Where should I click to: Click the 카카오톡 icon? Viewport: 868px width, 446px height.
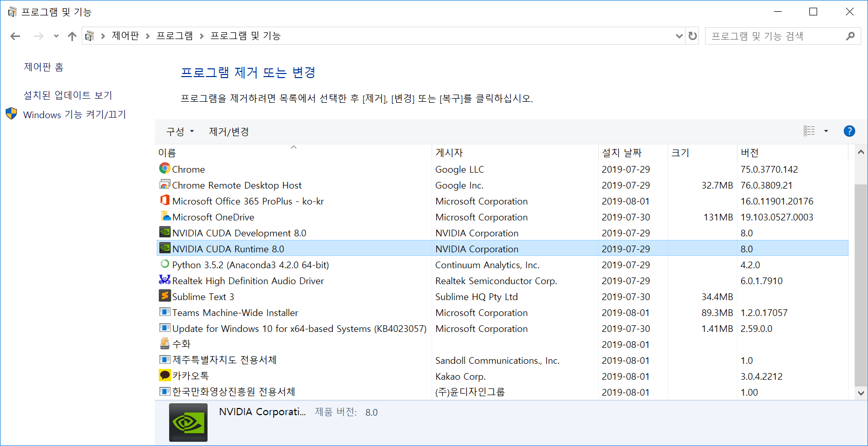tap(164, 376)
